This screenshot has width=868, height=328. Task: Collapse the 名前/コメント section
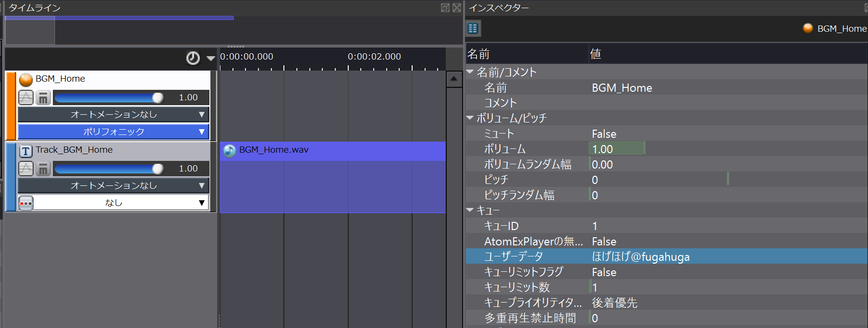(470, 72)
